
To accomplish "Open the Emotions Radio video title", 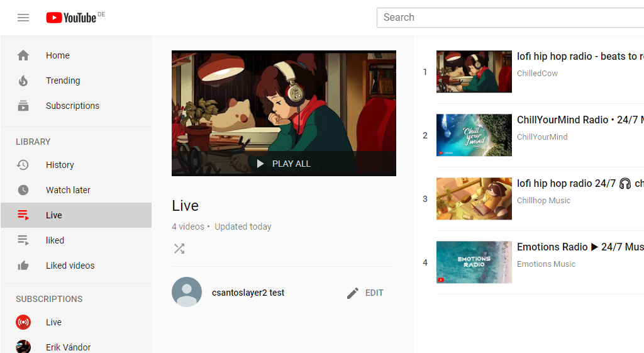I will (579, 247).
